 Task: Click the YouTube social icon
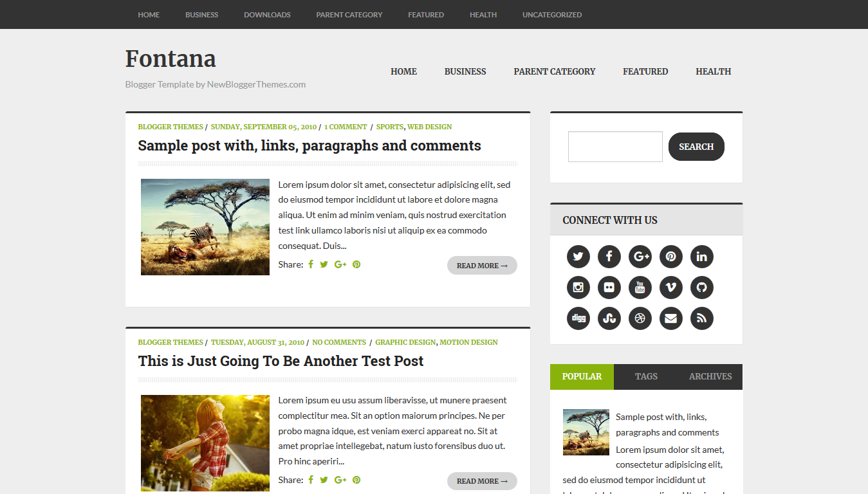640,288
